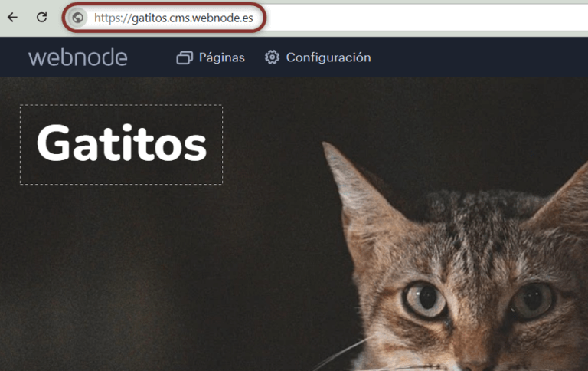588x371 pixels.
Task: Click the browser back arrow
Action: [12, 17]
